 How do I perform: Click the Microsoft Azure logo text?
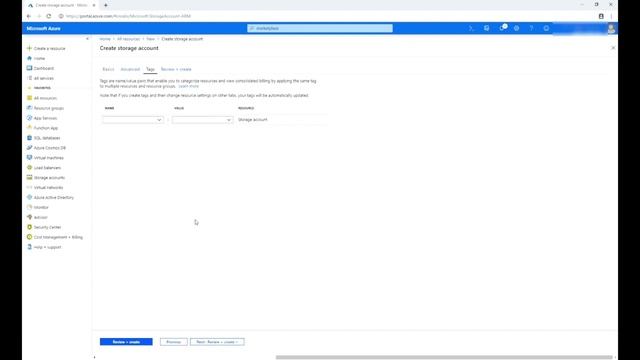tap(44, 29)
